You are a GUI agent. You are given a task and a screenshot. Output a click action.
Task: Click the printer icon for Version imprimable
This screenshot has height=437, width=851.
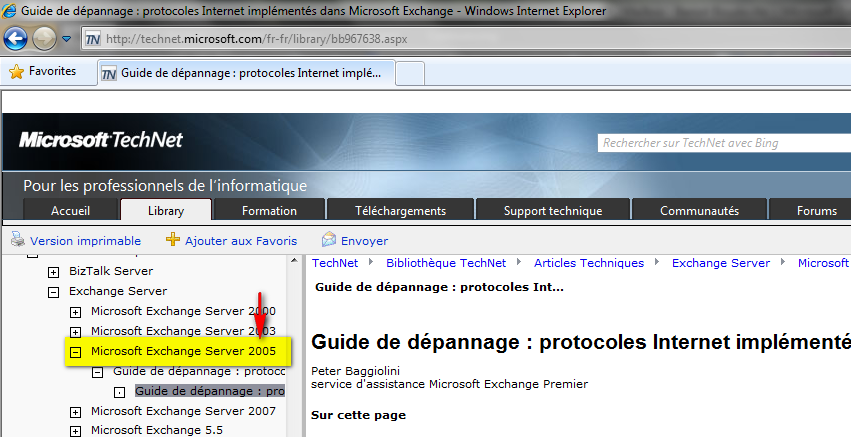18,239
